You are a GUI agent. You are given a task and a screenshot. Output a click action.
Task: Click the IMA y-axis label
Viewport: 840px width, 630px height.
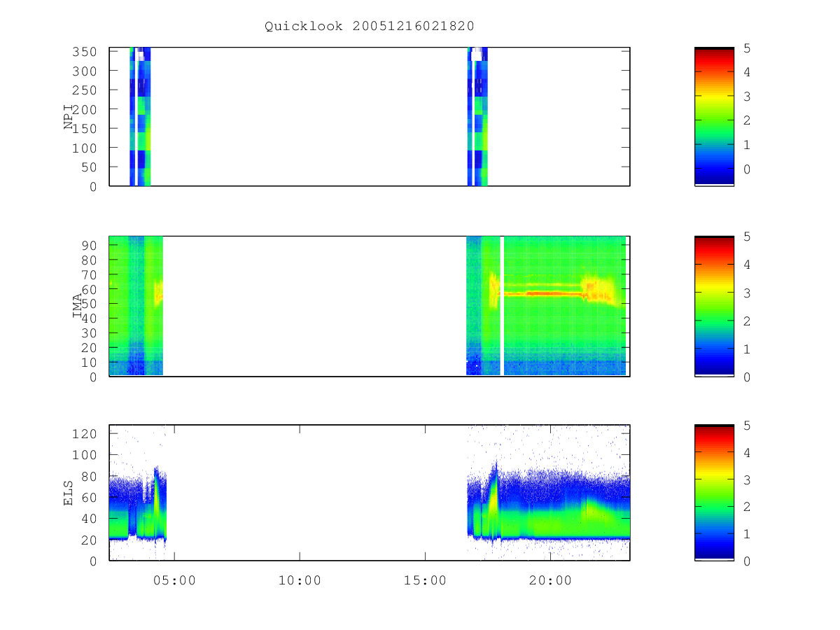(78, 306)
